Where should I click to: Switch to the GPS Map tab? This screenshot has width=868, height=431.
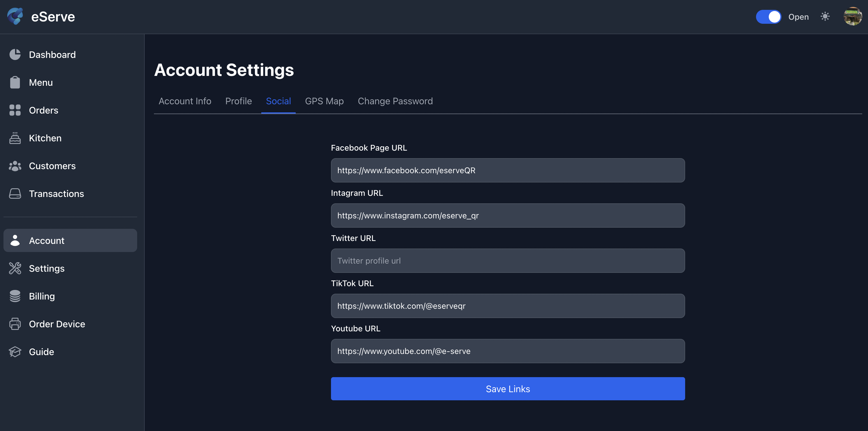(324, 101)
